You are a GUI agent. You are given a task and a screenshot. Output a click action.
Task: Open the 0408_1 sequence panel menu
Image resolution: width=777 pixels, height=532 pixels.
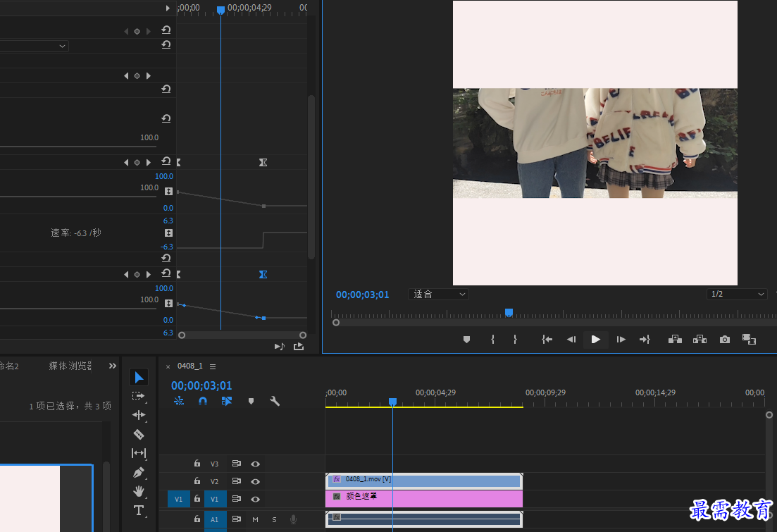click(213, 366)
